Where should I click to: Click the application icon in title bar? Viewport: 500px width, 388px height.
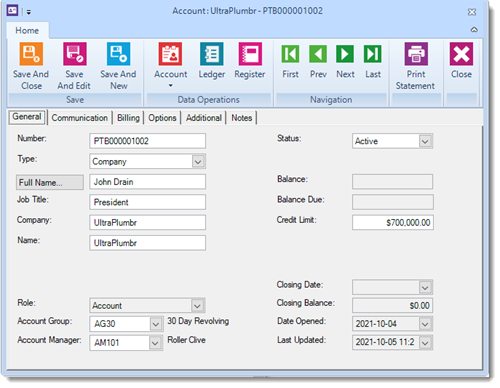point(13,11)
